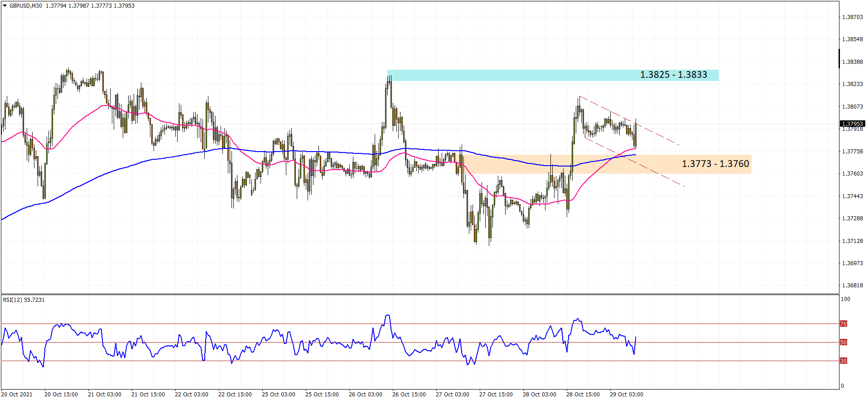
Task: Click price axis label 1.38388
Action: click(x=852, y=62)
